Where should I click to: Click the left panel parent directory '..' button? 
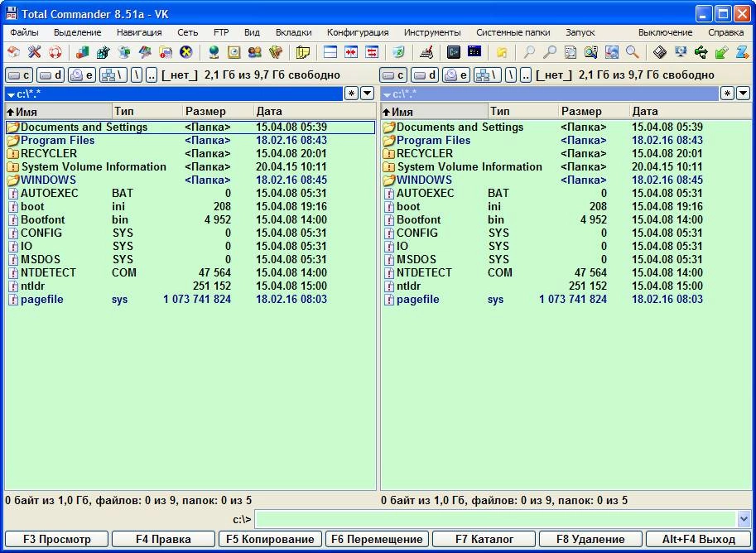[x=152, y=75]
